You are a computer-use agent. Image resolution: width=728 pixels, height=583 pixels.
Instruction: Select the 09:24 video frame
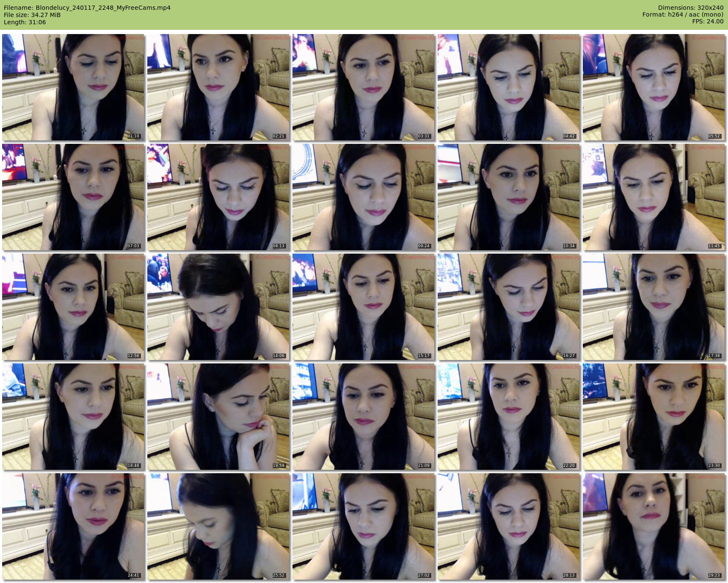tap(363, 197)
